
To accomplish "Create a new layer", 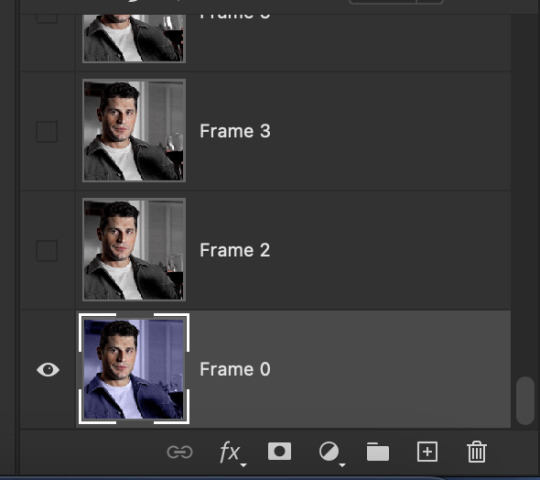I will point(427,452).
